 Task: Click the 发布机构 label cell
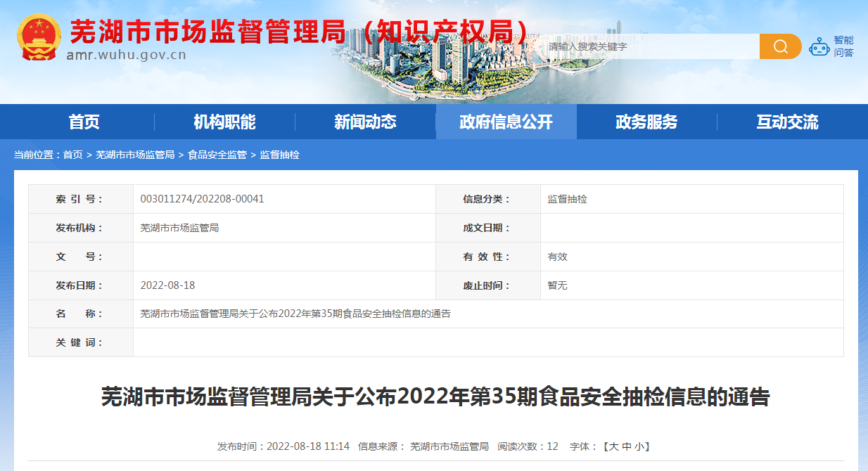(81, 228)
